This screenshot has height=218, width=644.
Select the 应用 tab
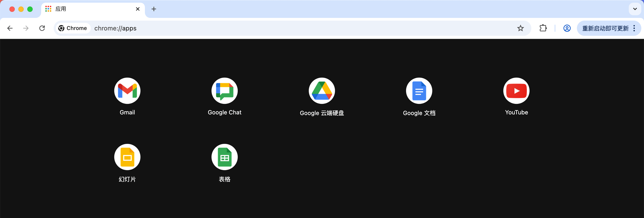93,9
